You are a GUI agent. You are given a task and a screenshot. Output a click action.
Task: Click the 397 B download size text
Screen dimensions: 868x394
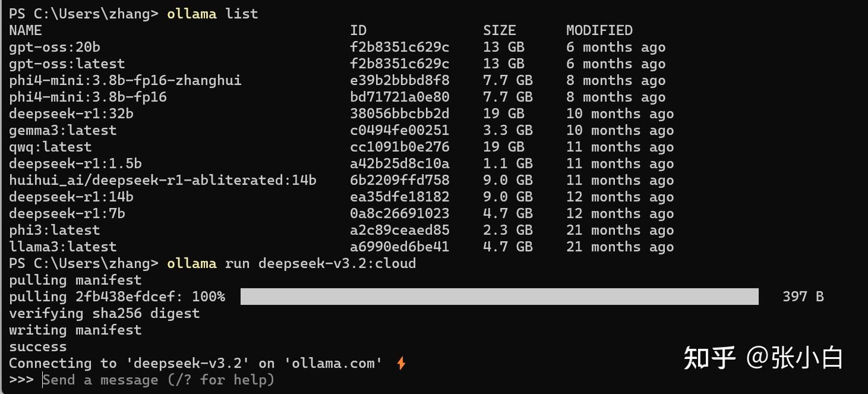[x=803, y=296]
